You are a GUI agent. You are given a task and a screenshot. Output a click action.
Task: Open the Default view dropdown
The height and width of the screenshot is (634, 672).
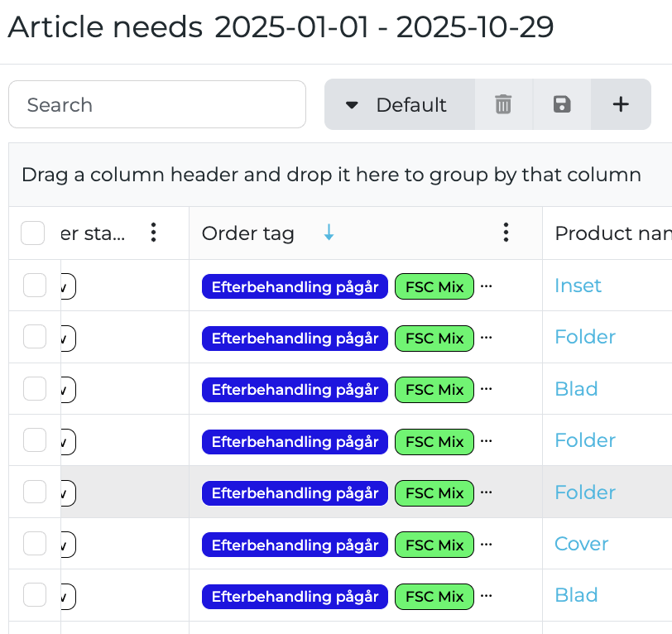(399, 104)
